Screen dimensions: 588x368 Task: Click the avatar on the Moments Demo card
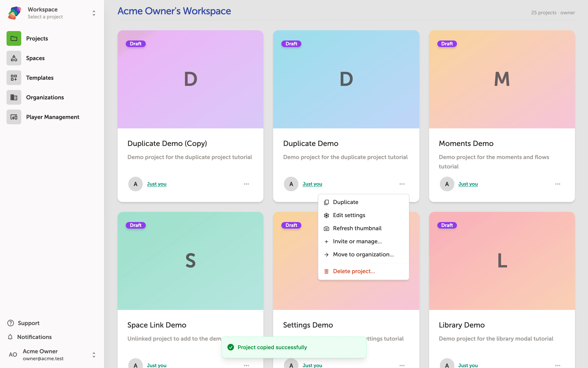(447, 184)
